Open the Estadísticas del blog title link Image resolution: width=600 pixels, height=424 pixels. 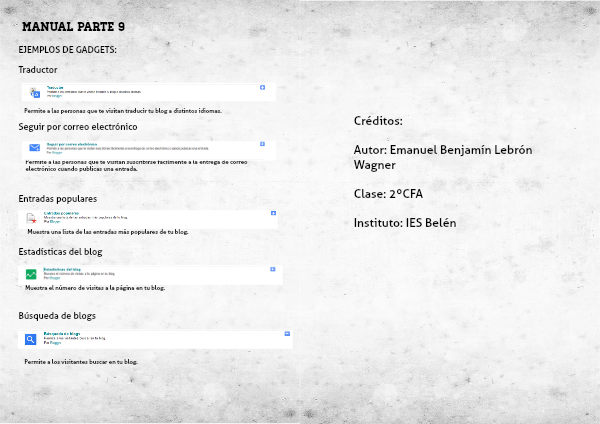point(62,268)
